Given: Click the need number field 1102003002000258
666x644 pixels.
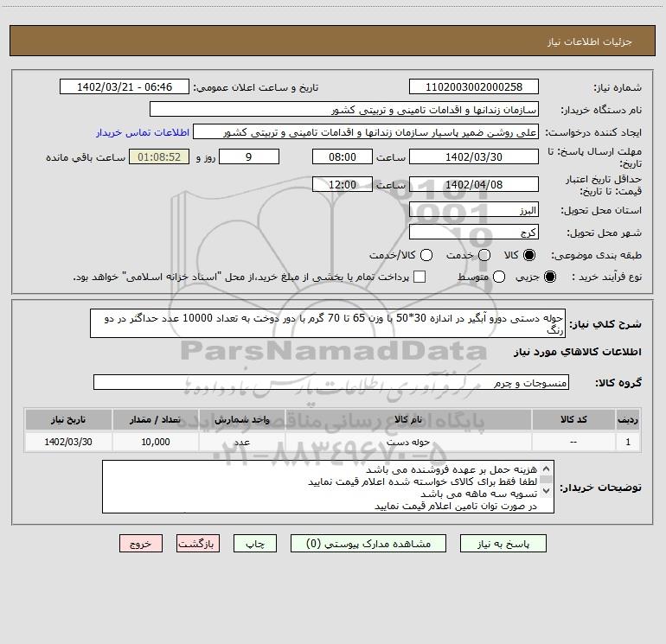Looking at the screenshot, I should pyautogui.click(x=474, y=86).
